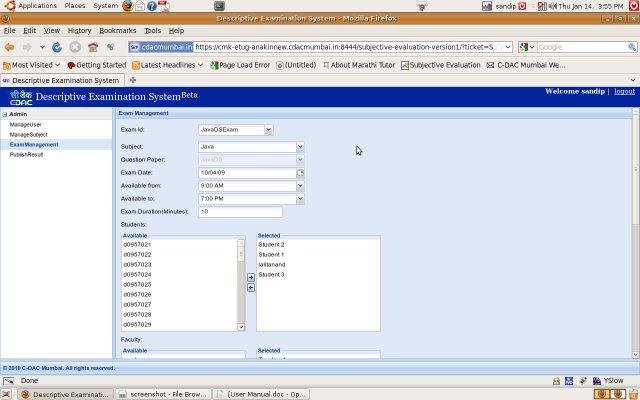Go to home page icon
This screenshot has height=400, width=640.
(x=93, y=47)
